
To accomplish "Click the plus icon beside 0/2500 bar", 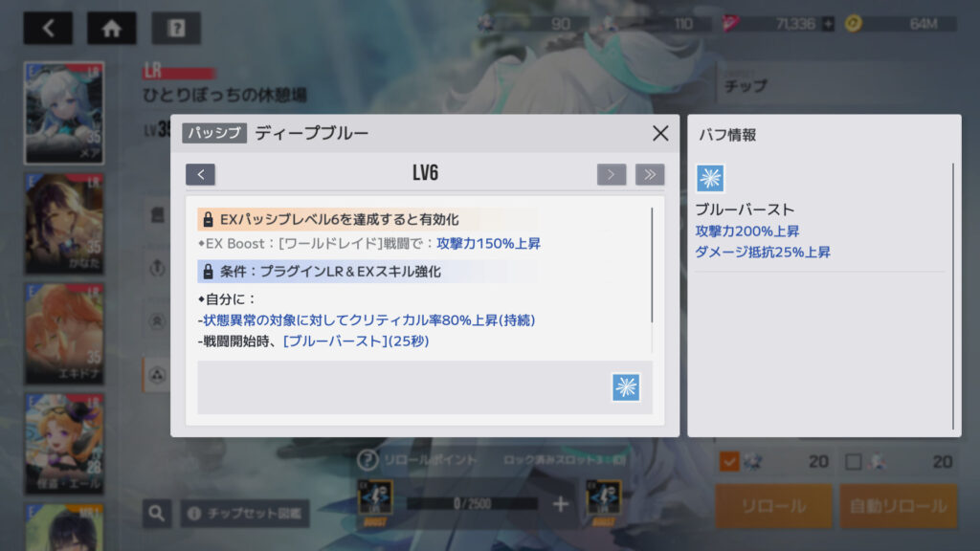I will coord(561,504).
